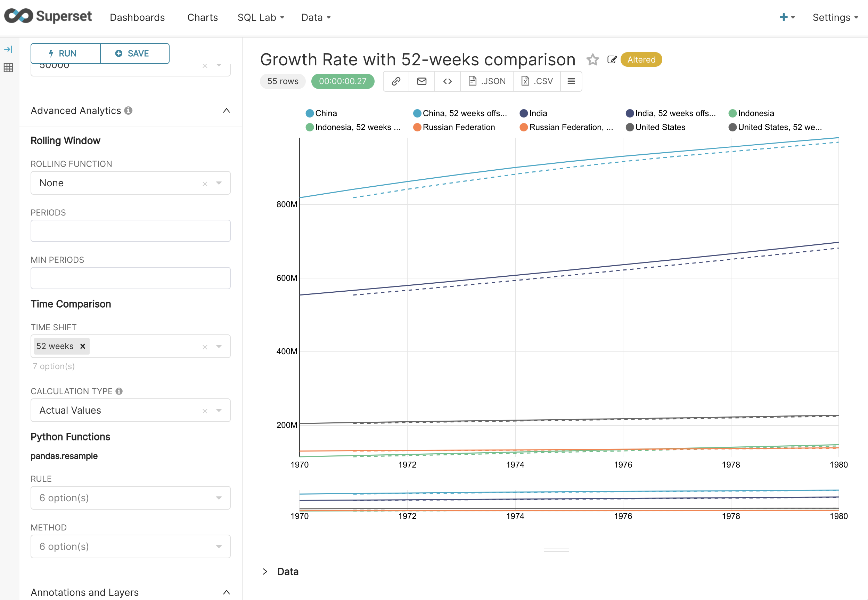Toggle the China legend series
Screen dimensions: 868x600
tap(321, 113)
